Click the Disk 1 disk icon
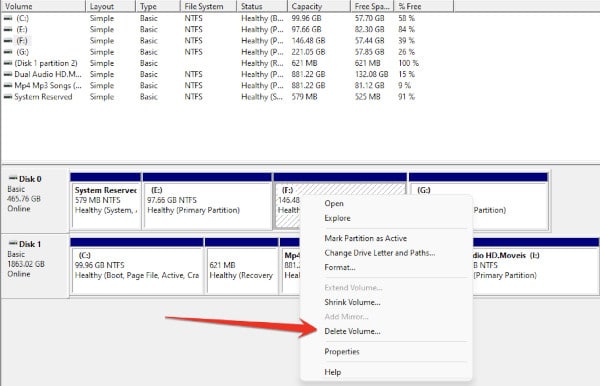This screenshot has height=386, width=600. 13,243
